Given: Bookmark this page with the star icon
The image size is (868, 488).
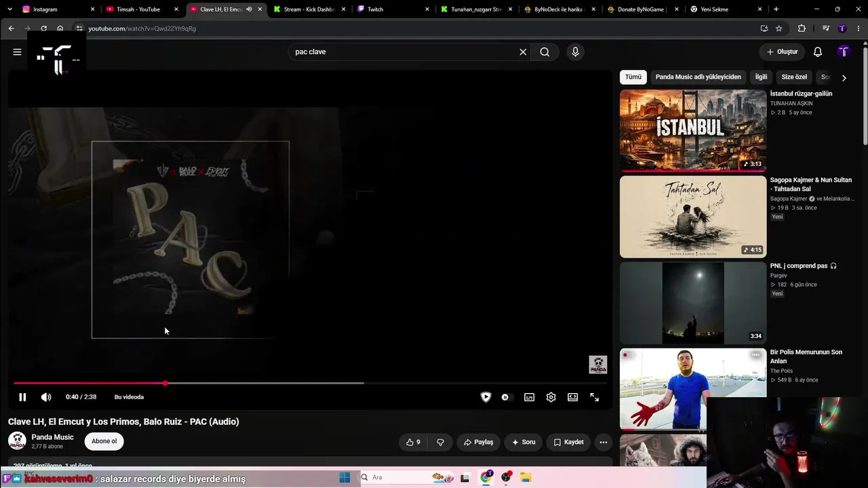Looking at the screenshot, I should coord(779,28).
